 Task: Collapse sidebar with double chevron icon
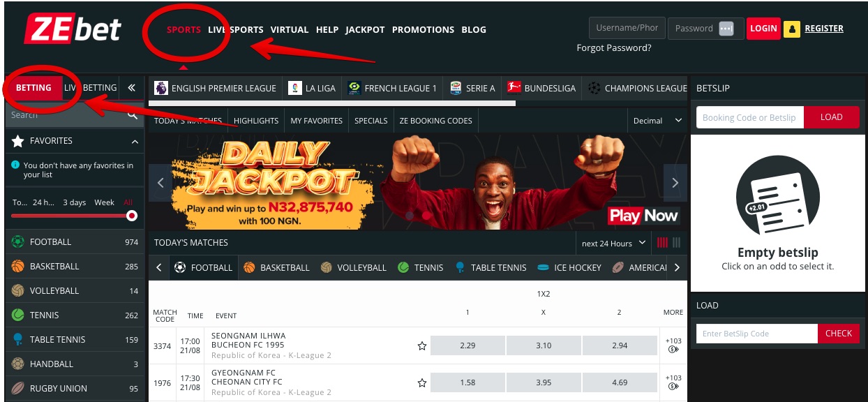click(x=131, y=88)
